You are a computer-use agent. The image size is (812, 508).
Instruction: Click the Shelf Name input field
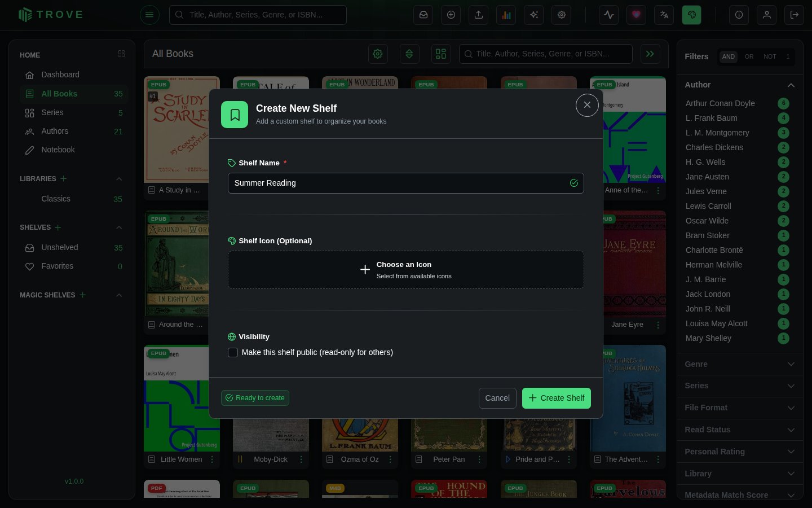tap(406, 183)
